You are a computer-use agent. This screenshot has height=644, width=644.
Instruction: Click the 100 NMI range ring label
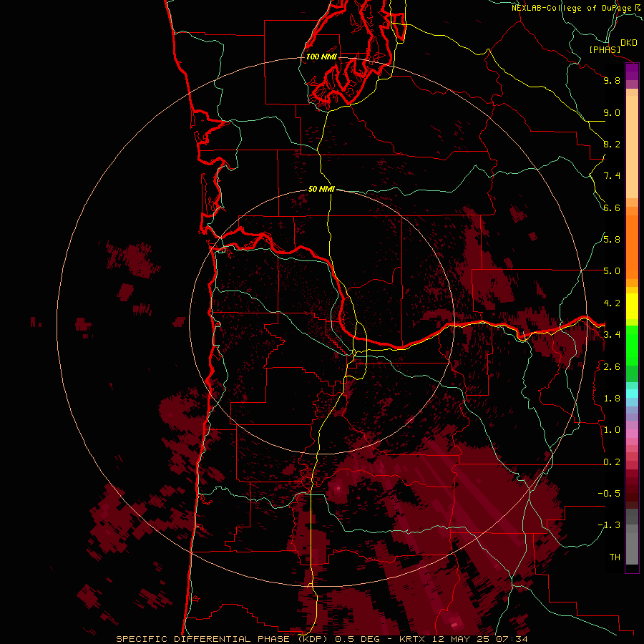[x=321, y=57]
